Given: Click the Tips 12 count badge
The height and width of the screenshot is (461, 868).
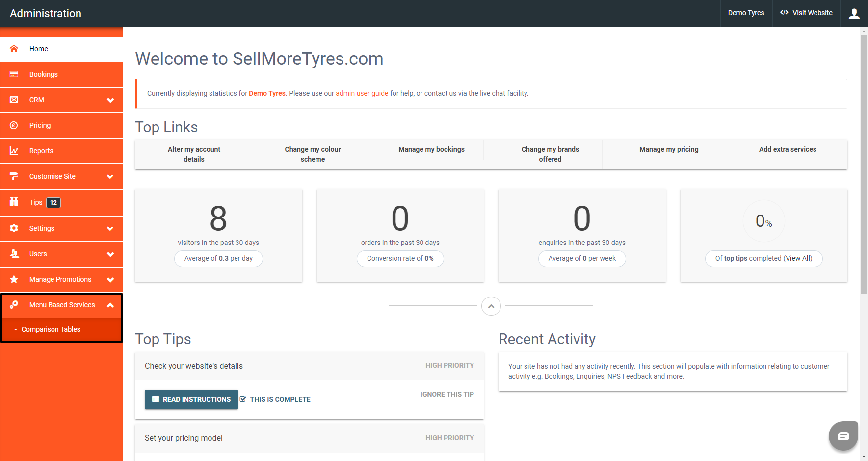Looking at the screenshot, I should (x=53, y=202).
